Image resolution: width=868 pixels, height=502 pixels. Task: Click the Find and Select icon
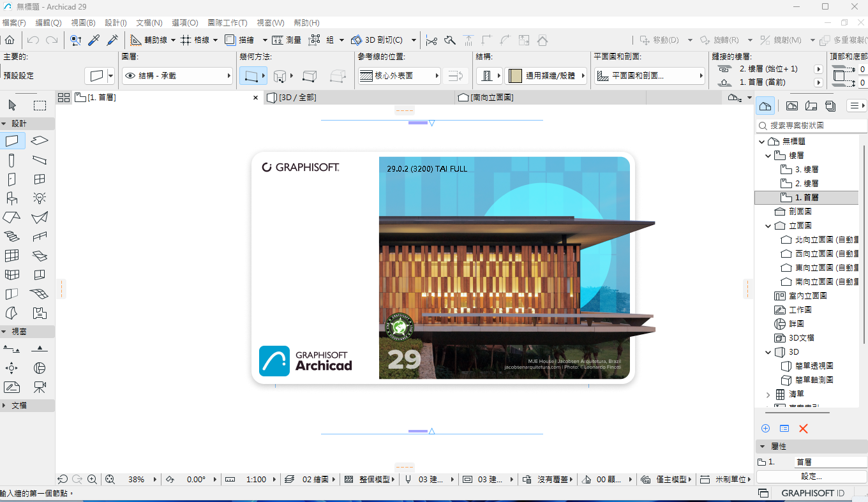click(x=75, y=40)
